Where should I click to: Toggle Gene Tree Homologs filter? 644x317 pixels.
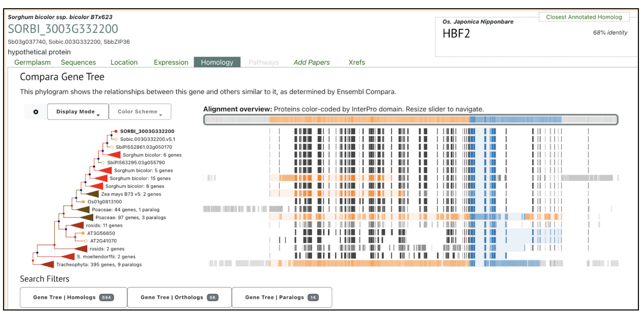[73, 297]
